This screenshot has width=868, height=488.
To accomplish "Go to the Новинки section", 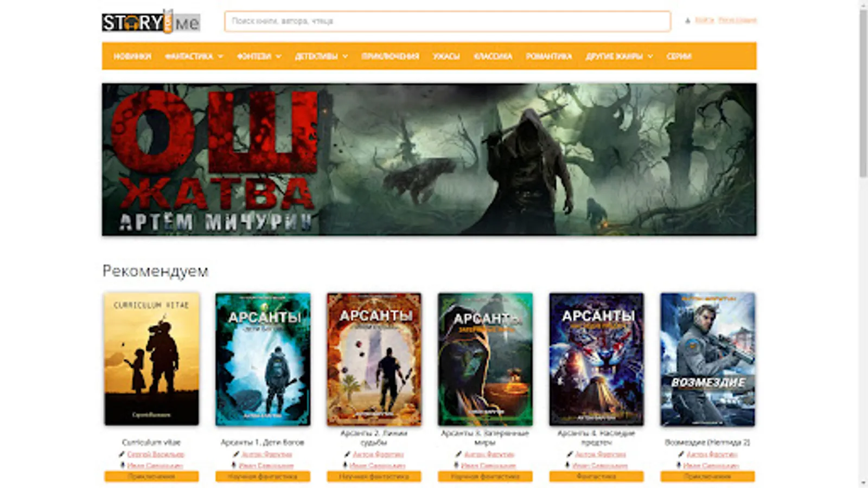I will tap(132, 56).
